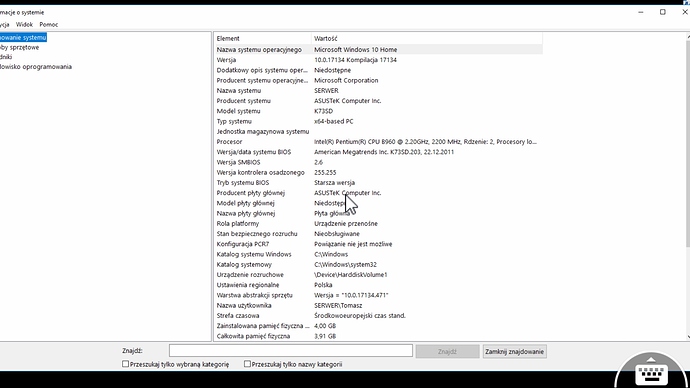The height and width of the screenshot is (388, 690).
Task: Select 'Wersja SMBIOS' row
Action: (378, 162)
